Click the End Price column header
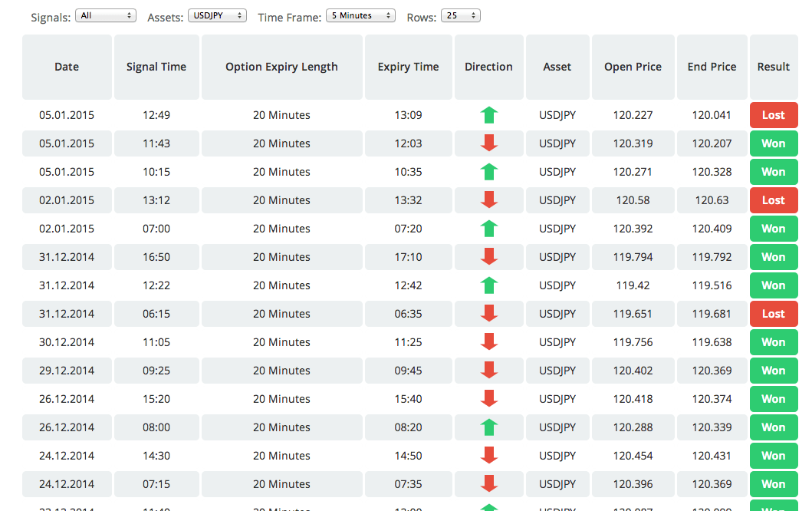Image resolution: width=812 pixels, height=511 pixels. pyautogui.click(x=712, y=67)
